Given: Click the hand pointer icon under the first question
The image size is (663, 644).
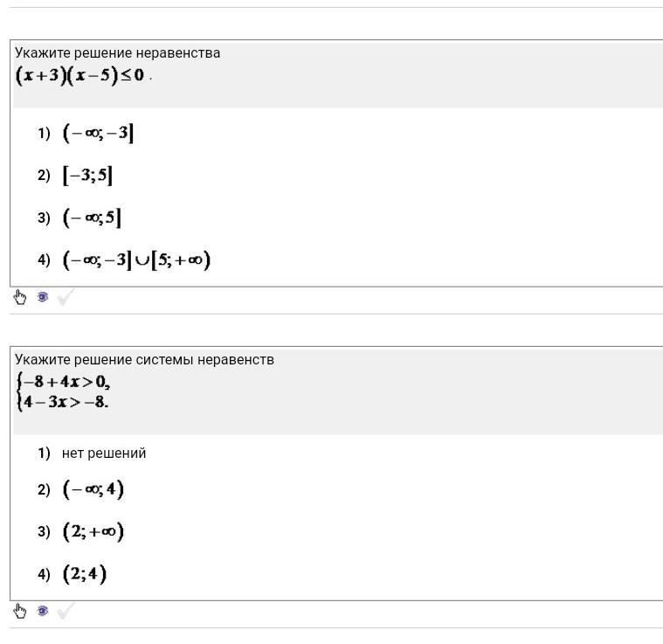Looking at the screenshot, I should 20,297.
